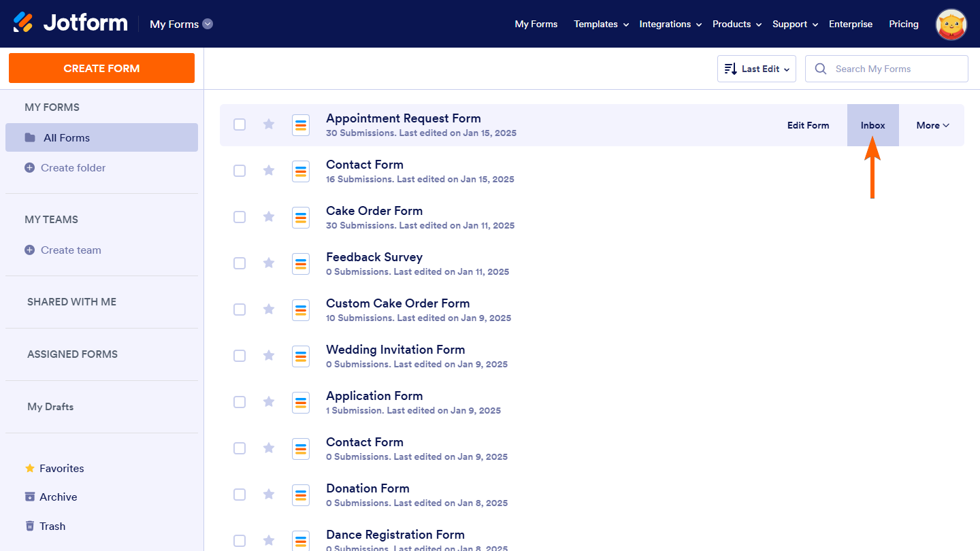Image resolution: width=980 pixels, height=551 pixels.
Task: Star the Cake Order Form
Action: point(269,216)
